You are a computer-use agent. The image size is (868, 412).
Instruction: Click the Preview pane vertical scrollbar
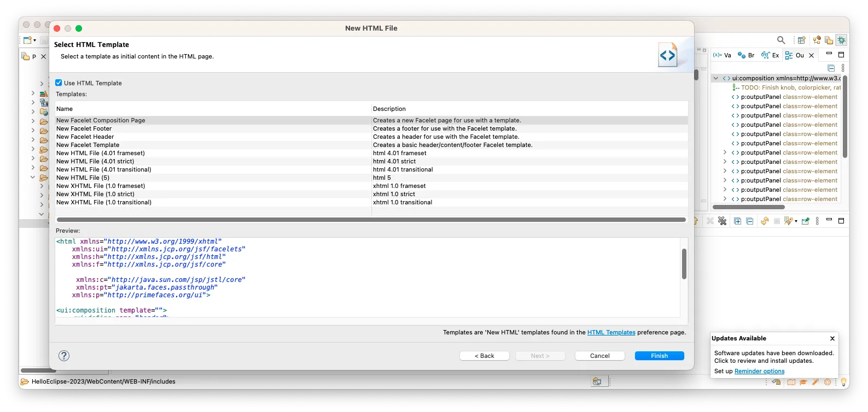684,264
